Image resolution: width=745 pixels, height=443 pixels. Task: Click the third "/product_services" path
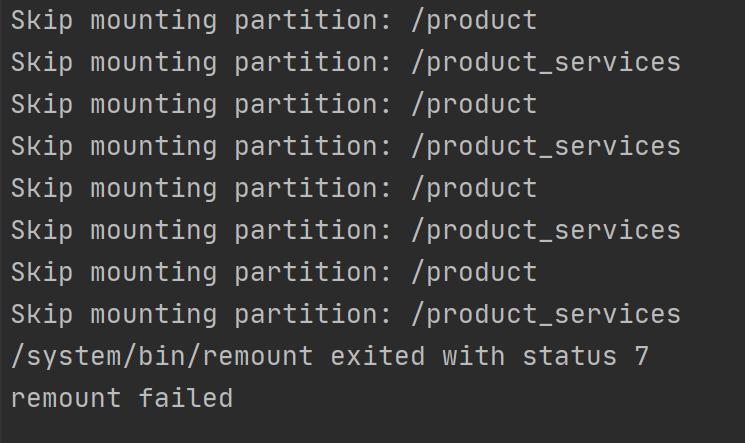(545, 230)
